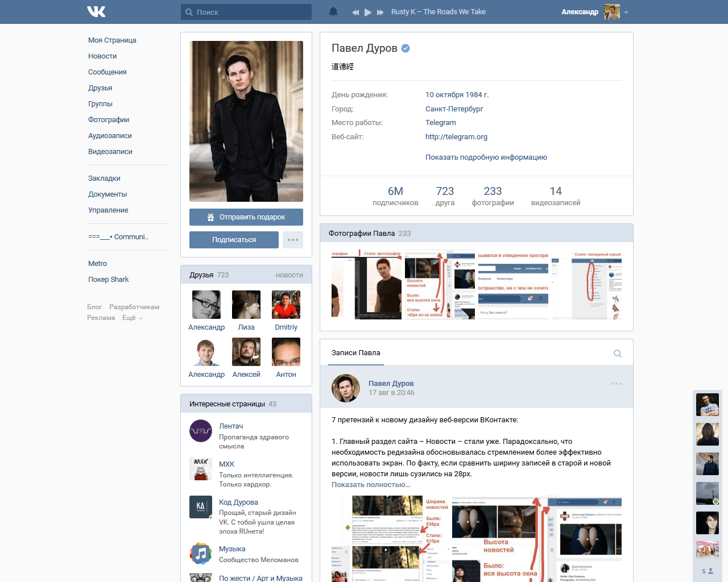Open Покер Shark in sidebar

pyautogui.click(x=108, y=280)
